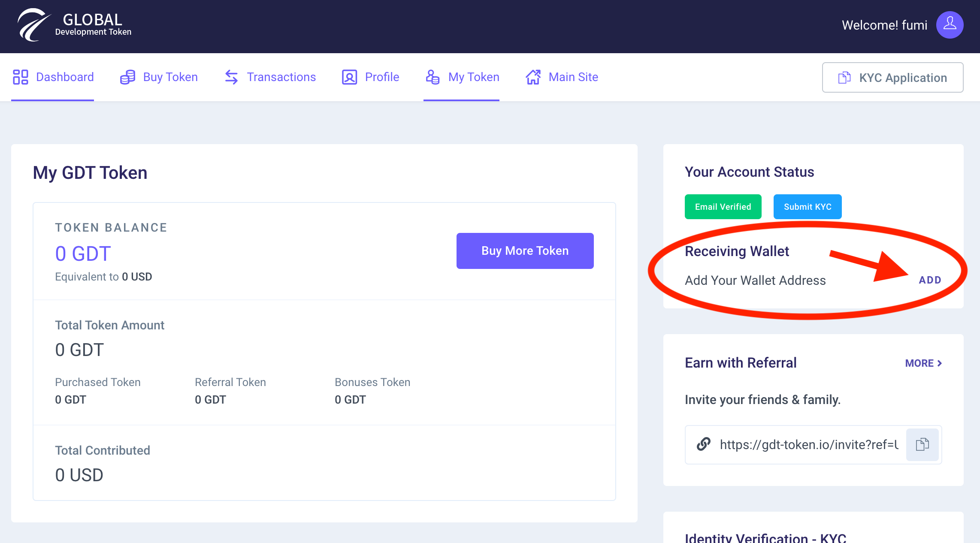Copy referral link with copy icon

(922, 444)
